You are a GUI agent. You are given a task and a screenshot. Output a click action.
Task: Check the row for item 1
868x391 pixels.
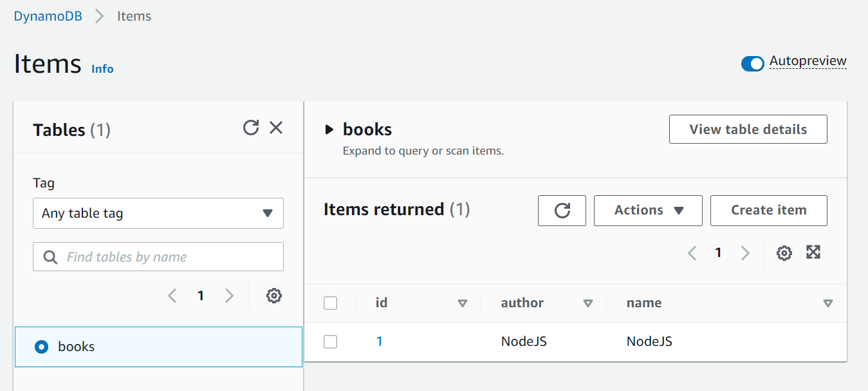click(330, 342)
